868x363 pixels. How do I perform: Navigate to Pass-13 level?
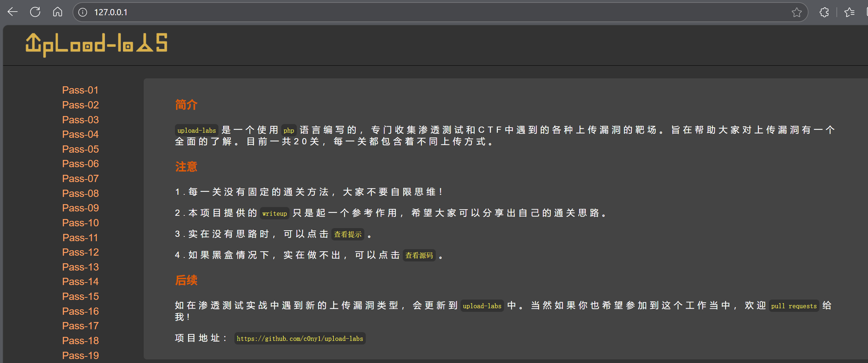80,267
